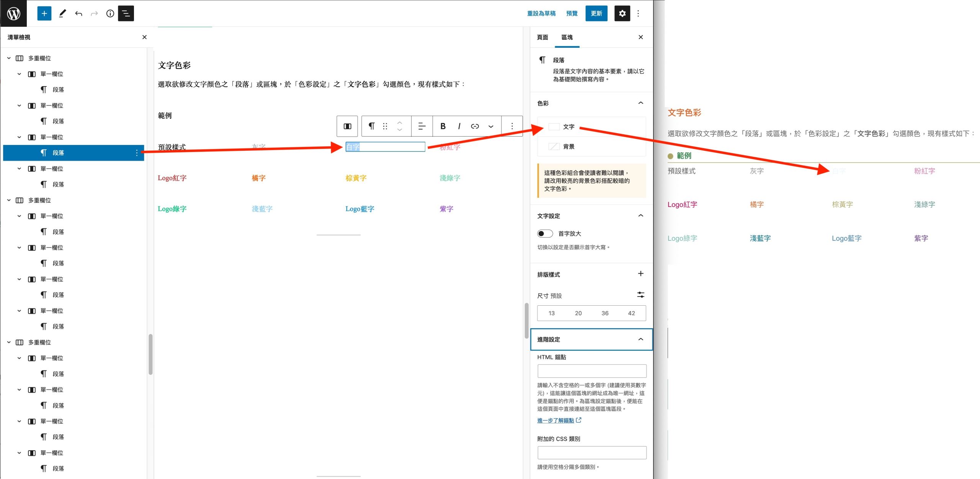The height and width of the screenshot is (479, 980).
Task: Click 粉紅字 in the preview page
Action: pyautogui.click(x=924, y=171)
